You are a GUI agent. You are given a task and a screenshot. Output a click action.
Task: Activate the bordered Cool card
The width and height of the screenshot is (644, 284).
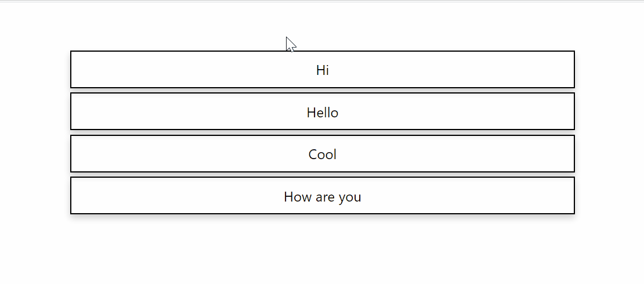(323, 154)
